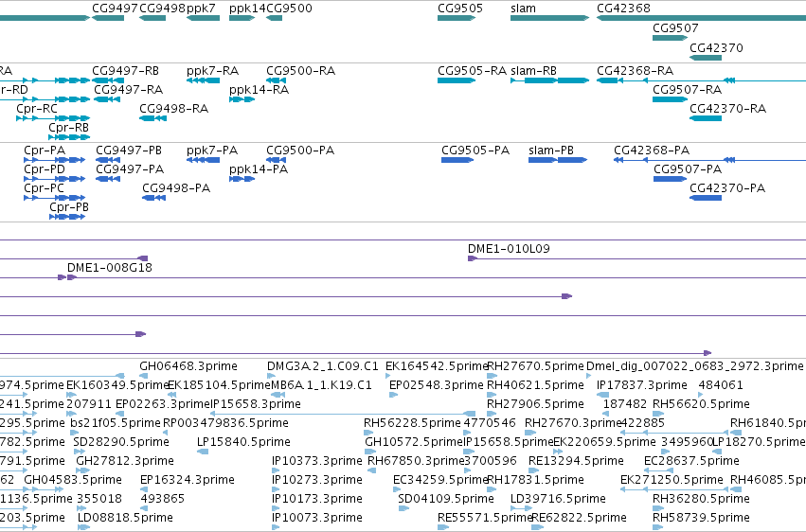This screenshot has height=532, width=806.
Task: Open transcript Cpr-RB
Action: pos(69,128)
